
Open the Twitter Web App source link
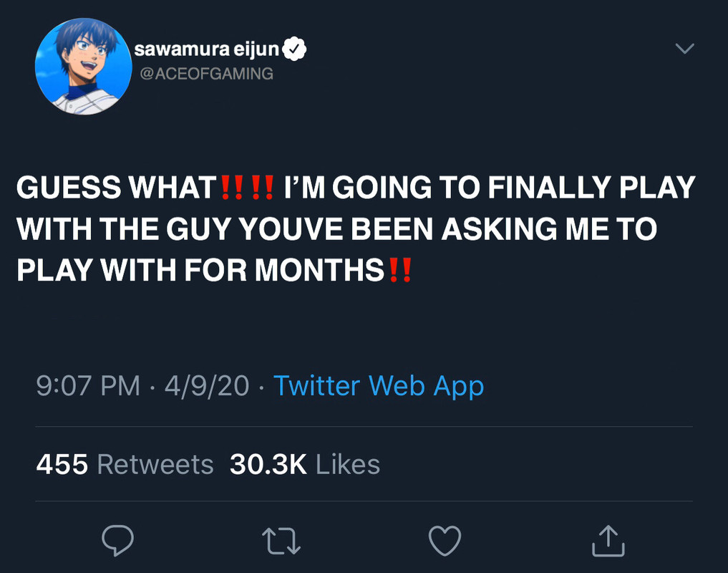point(379,386)
